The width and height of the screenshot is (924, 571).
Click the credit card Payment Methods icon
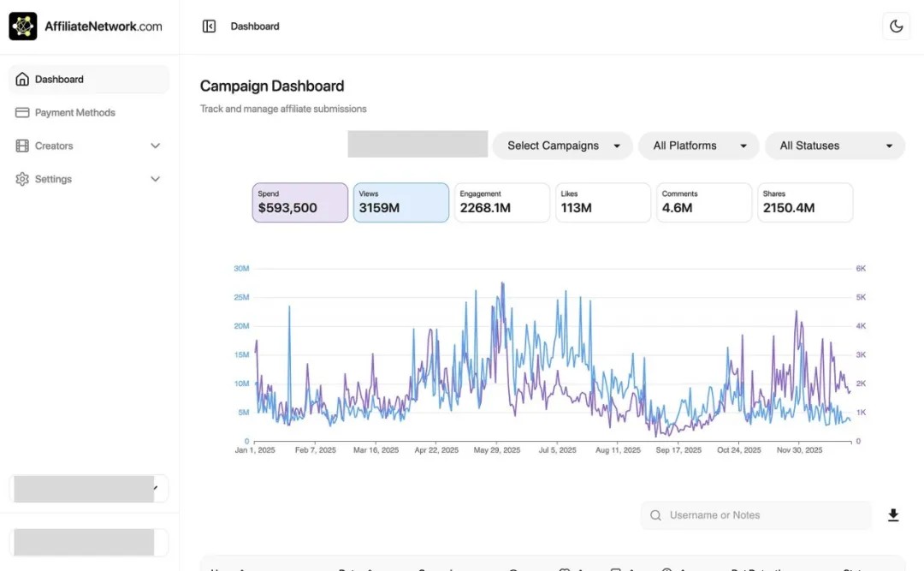(x=22, y=113)
